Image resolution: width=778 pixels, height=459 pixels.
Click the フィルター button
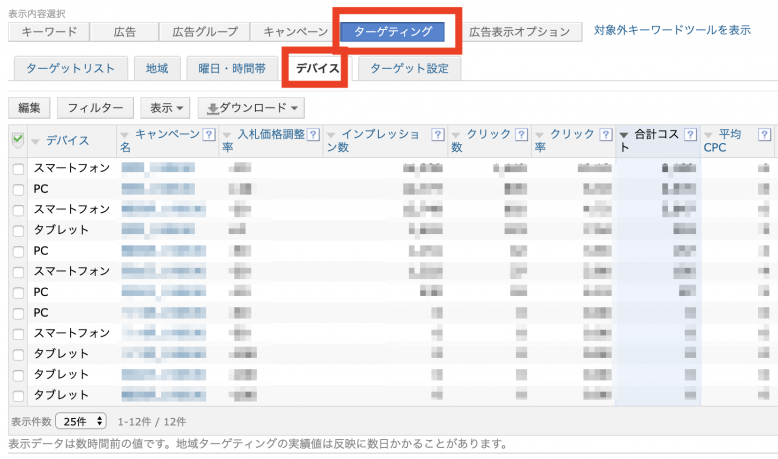[x=95, y=107]
